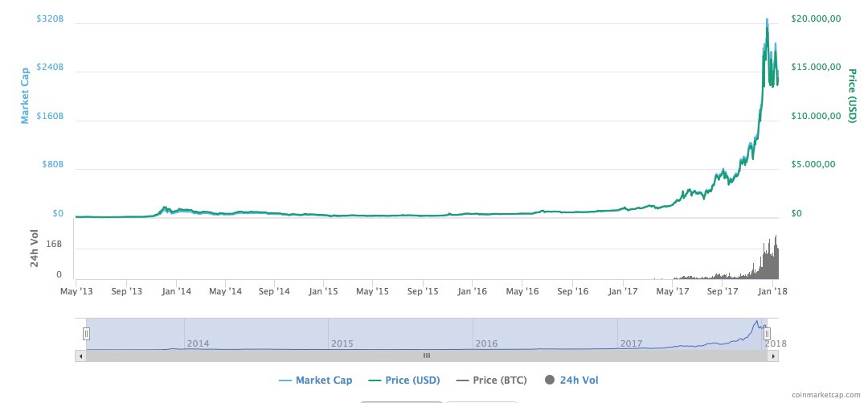Click the price peak near $20,000
The image size is (868, 403).
(767, 20)
